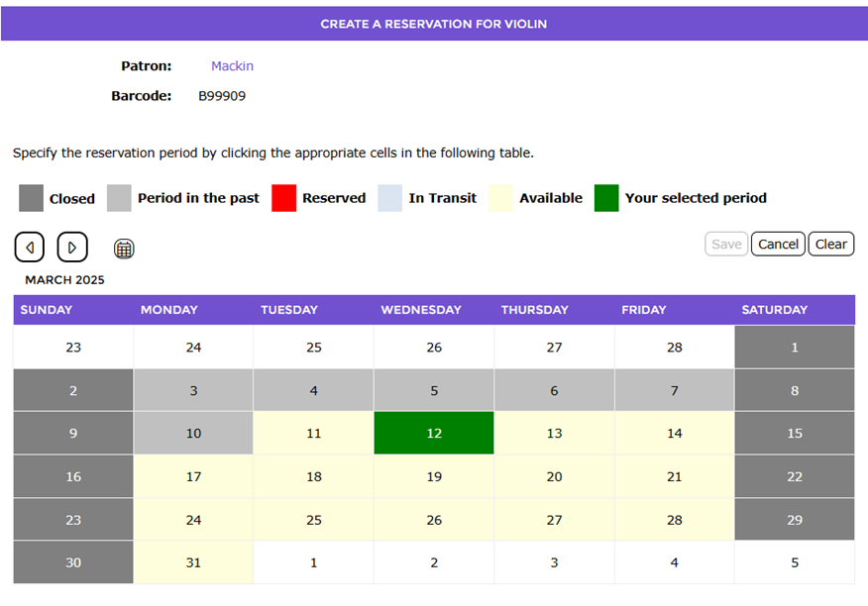Select available date March 31

(193, 562)
